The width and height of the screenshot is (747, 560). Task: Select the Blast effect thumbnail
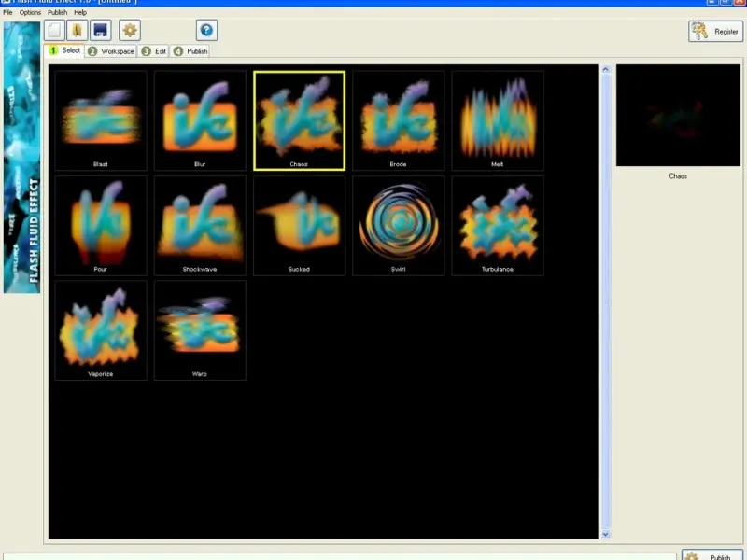tap(101, 120)
